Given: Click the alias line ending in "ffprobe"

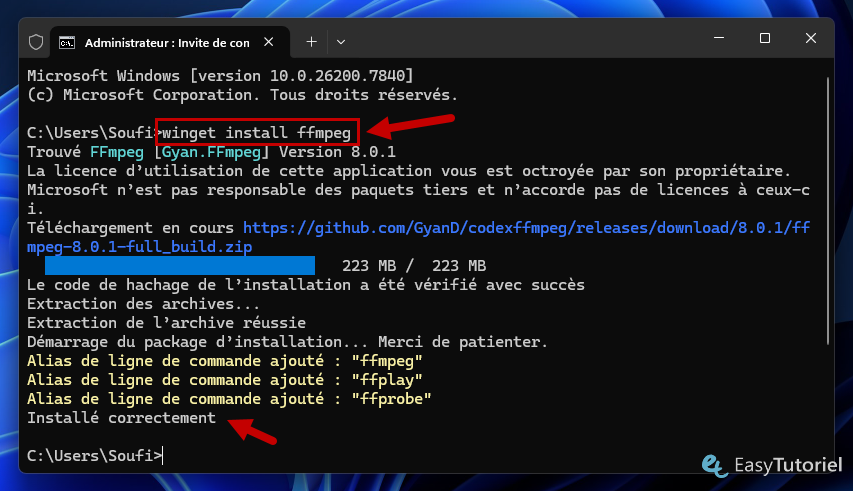Looking at the screenshot, I should click(x=229, y=399).
